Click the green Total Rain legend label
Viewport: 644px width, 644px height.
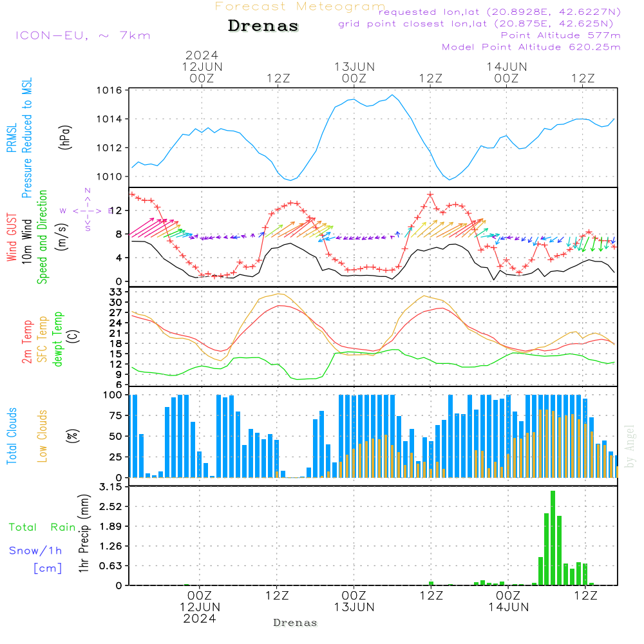pos(42,527)
